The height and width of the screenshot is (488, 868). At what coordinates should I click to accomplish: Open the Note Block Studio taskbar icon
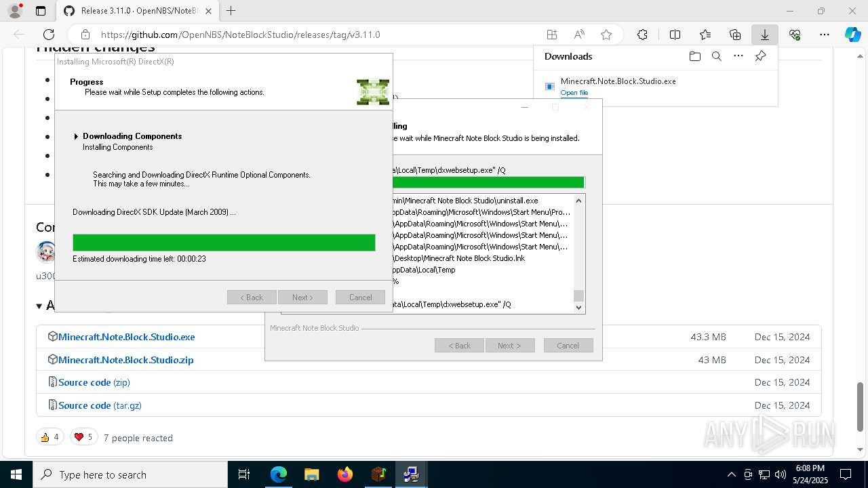(378, 474)
